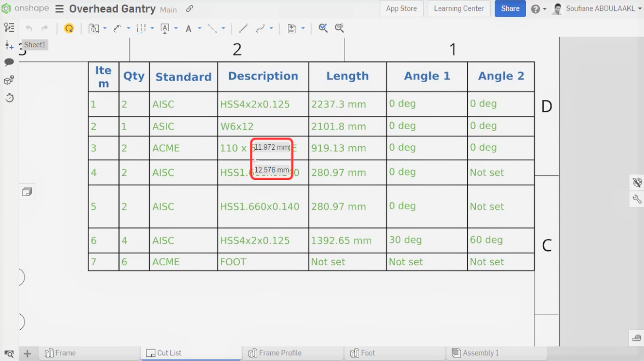Image resolution: width=644 pixels, height=361 pixels.
Task: Click the 919.13 mm length cell
Action: tap(348, 148)
